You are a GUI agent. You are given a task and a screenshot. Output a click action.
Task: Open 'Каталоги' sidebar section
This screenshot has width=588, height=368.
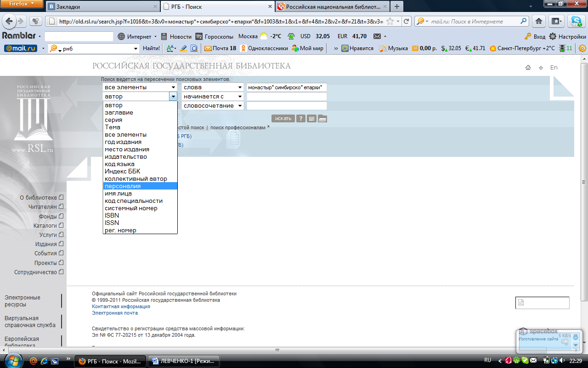(x=45, y=225)
